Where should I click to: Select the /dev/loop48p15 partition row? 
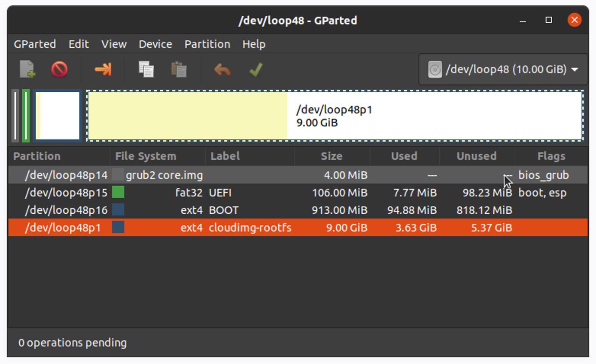pos(298,193)
